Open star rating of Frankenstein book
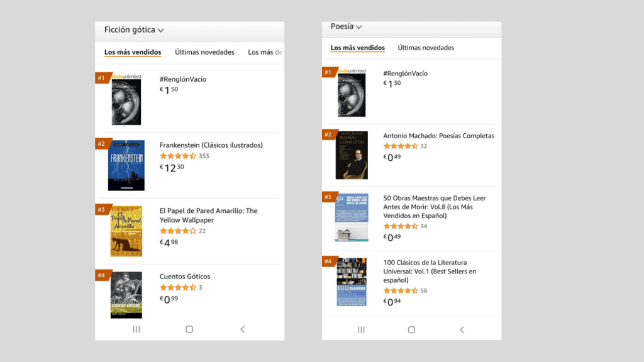The width and height of the screenshot is (644, 362). tap(178, 156)
